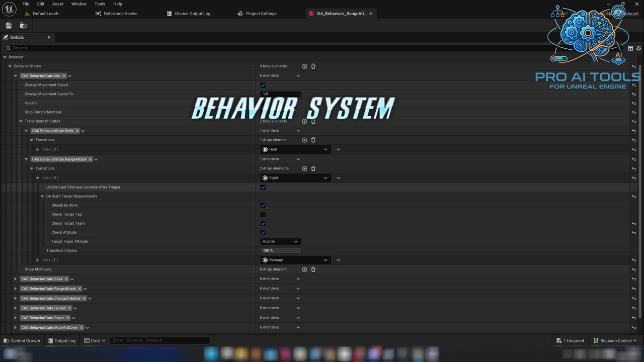Open the Hear transition type dropdown

[295, 149]
